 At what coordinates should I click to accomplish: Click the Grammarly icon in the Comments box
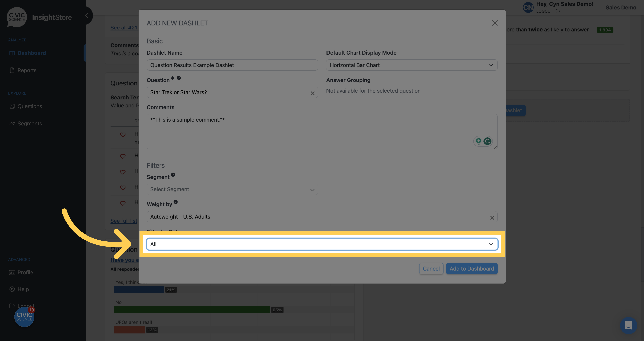point(487,141)
